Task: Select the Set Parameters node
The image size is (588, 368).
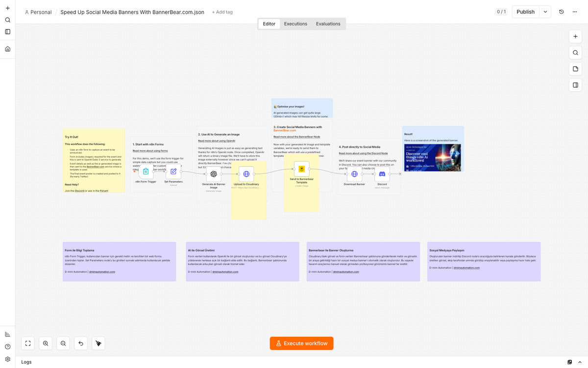Action: (173, 172)
